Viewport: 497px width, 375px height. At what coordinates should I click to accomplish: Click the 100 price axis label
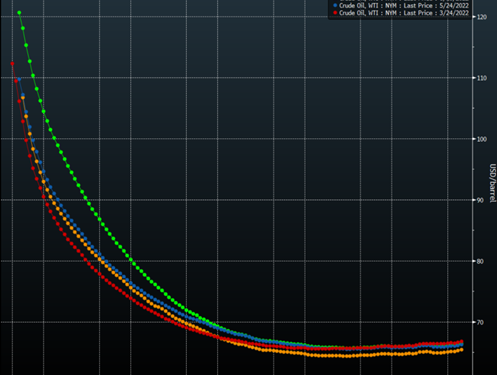click(482, 139)
